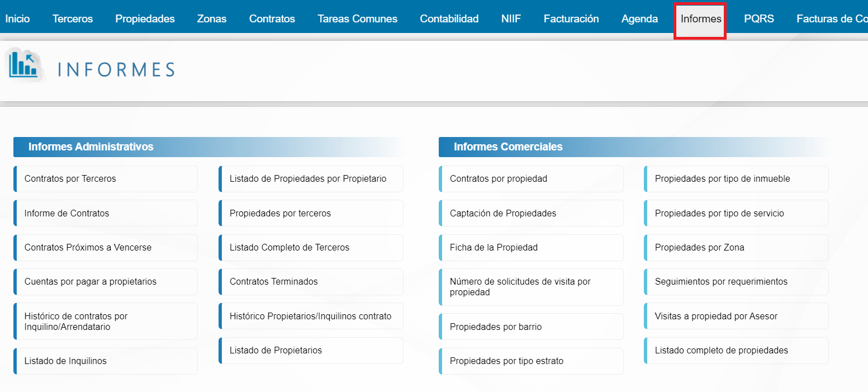Click the INFORMES page title

click(116, 70)
